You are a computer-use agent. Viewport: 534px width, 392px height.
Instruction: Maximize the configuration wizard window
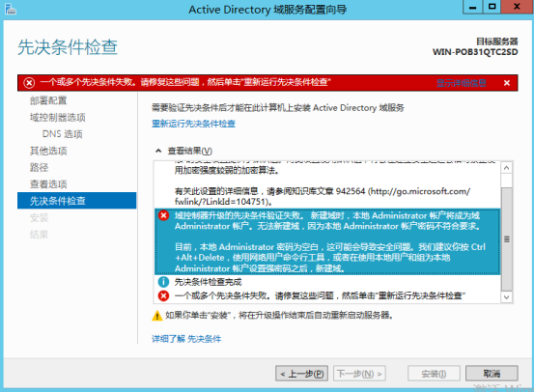point(492,7)
